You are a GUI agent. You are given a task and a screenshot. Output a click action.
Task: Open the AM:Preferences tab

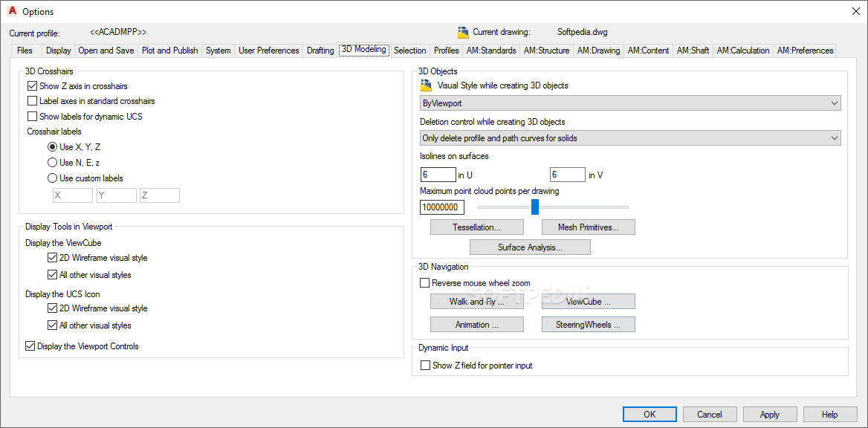(x=805, y=51)
